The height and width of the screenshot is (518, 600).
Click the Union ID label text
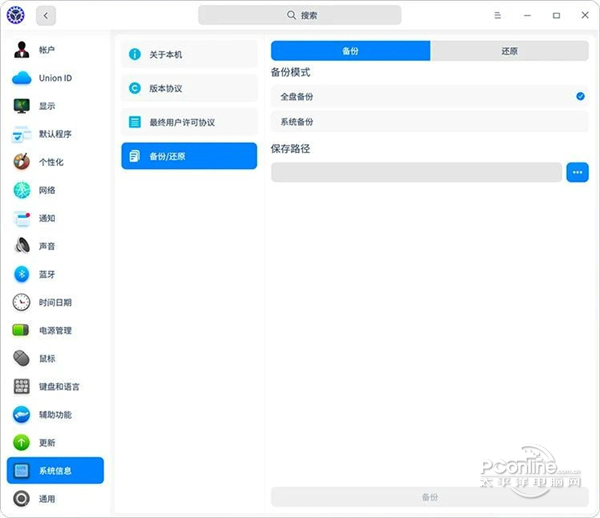(x=55, y=78)
